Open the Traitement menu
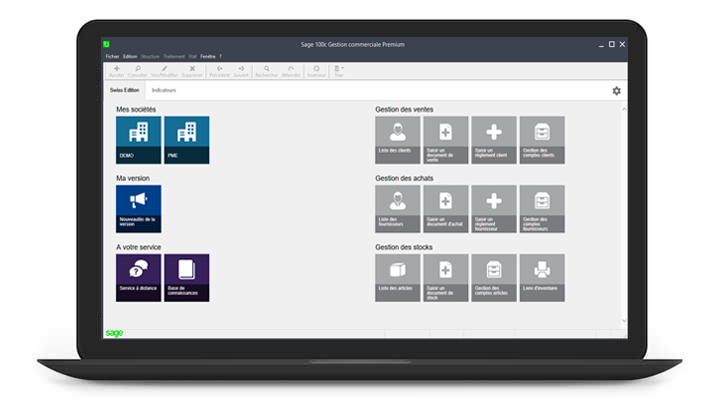The height and width of the screenshot is (400, 710). coord(174,57)
